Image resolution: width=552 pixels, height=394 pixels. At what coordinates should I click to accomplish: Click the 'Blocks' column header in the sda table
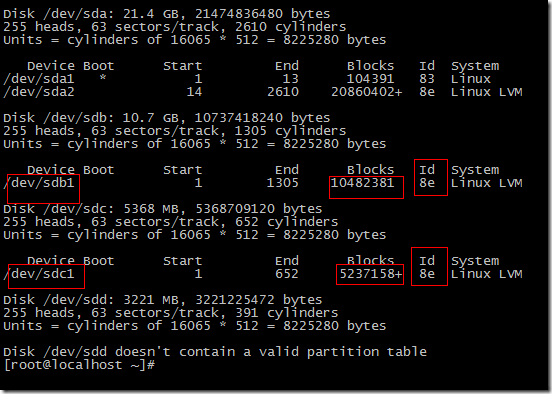click(x=370, y=66)
